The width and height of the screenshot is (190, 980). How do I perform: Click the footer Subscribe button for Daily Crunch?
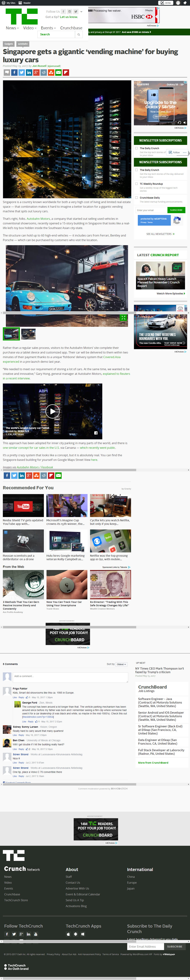(x=175, y=947)
